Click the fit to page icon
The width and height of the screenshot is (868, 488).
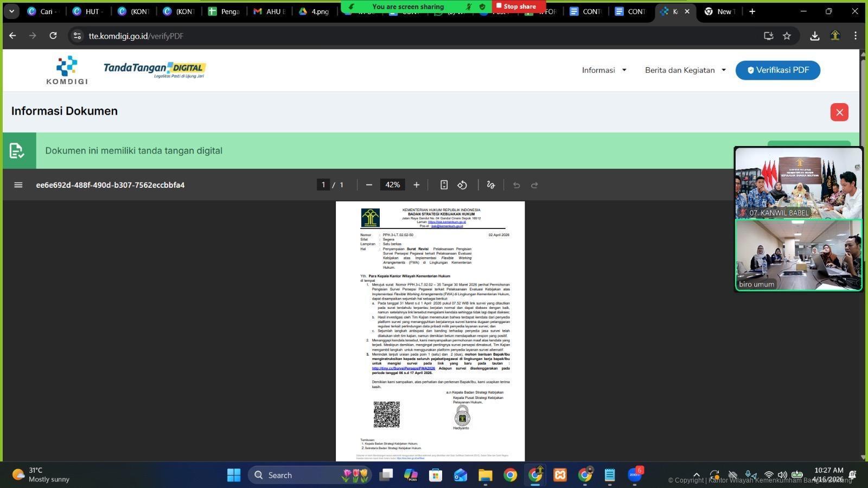(444, 185)
